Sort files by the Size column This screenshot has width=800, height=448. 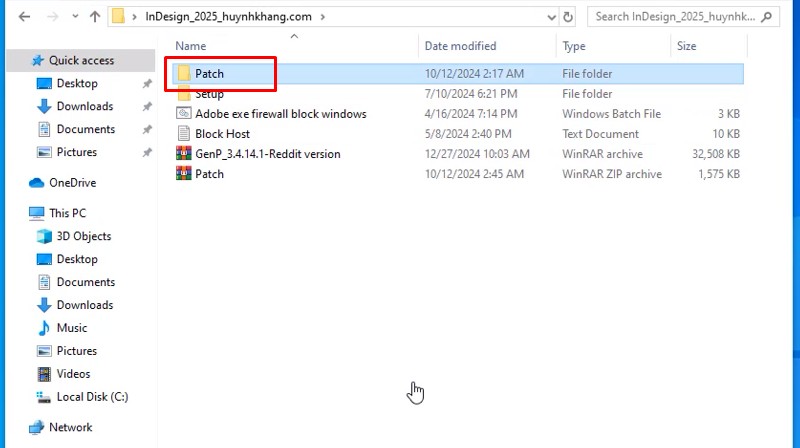point(686,46)
